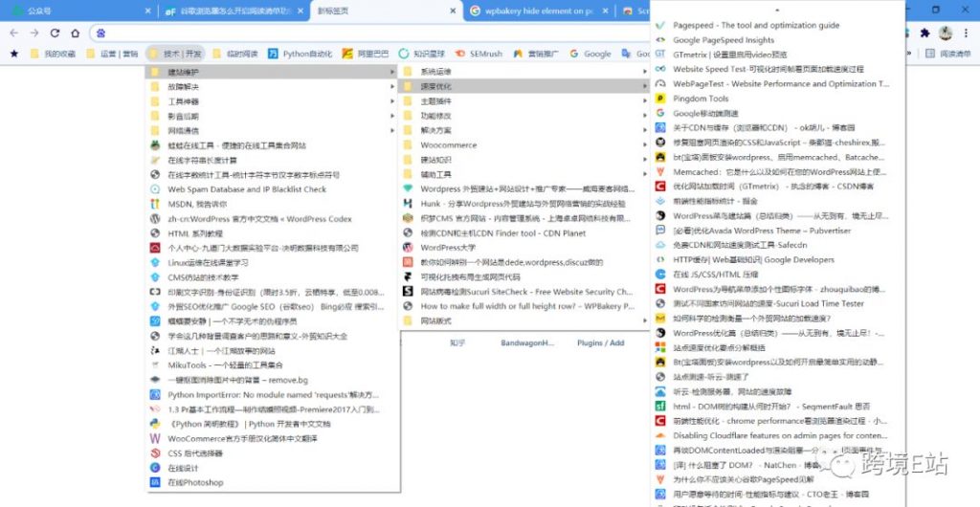Open the Extensions puzzle icon
The width and height of the screenshot is (980, 507).
925,33
